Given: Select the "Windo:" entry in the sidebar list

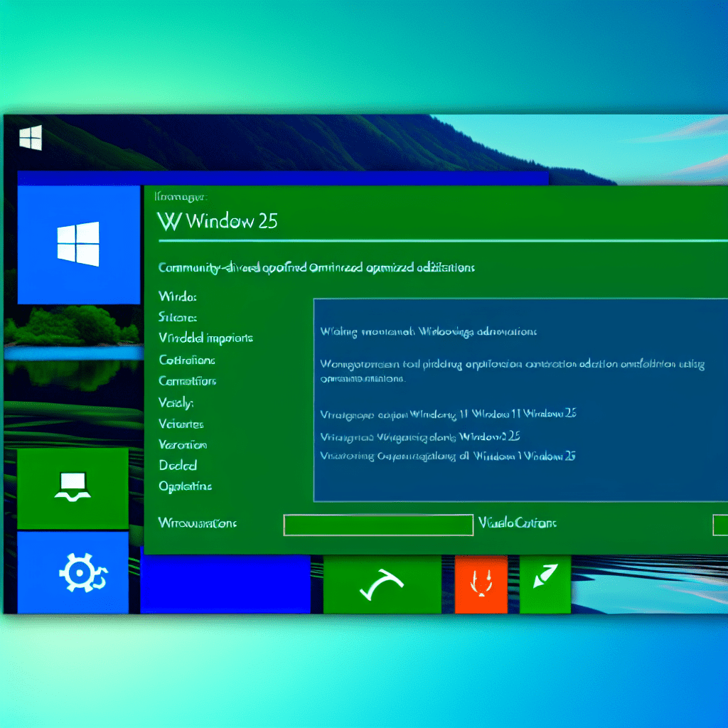Looking at the screenshot, I should coord(178,296).
